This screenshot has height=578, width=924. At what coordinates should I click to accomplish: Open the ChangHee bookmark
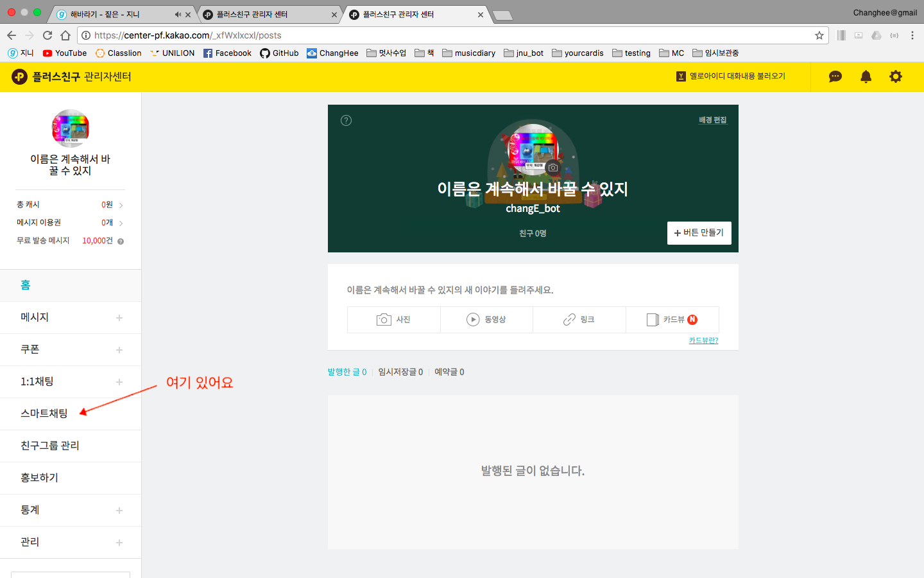click(332, 53)
